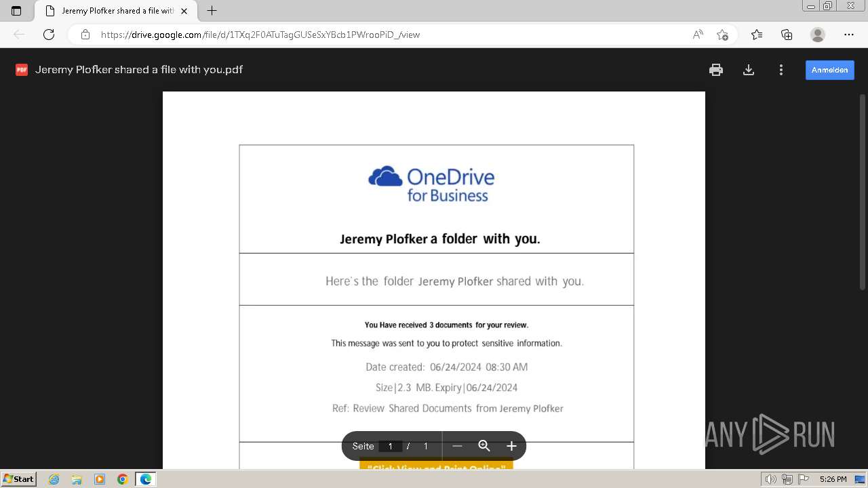Click the red PDF file icon

tap(22, 69)
